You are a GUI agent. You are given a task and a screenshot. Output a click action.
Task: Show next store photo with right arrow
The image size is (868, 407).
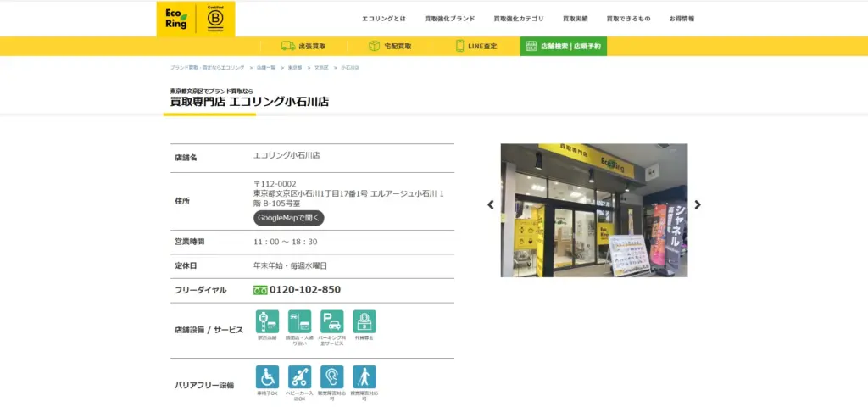coord(698,204)
